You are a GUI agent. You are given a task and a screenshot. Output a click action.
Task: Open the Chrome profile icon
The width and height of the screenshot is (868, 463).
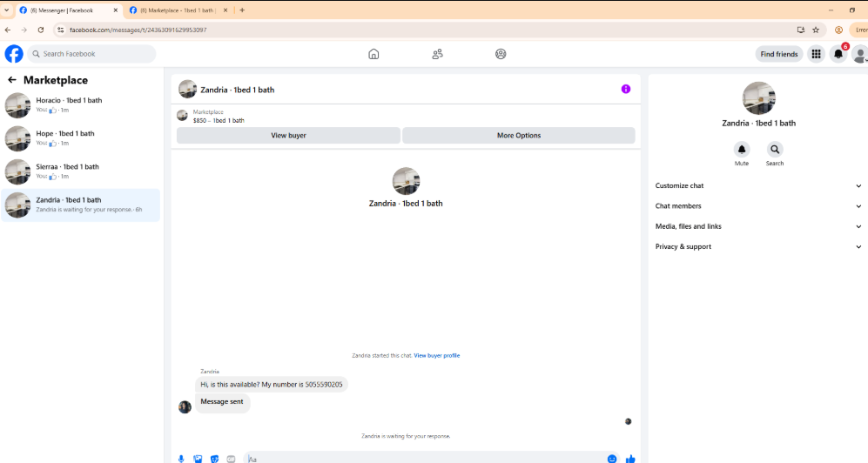tap(838, 30)
